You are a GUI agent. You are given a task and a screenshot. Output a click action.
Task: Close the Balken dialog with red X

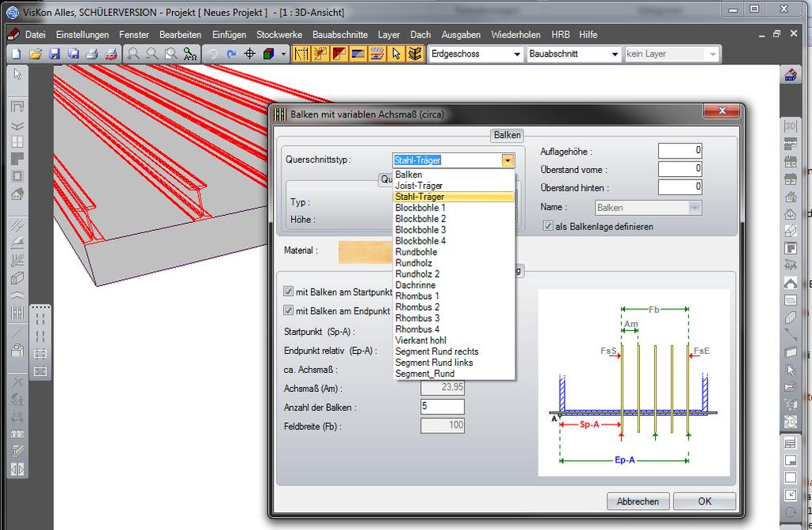(722, 110)
